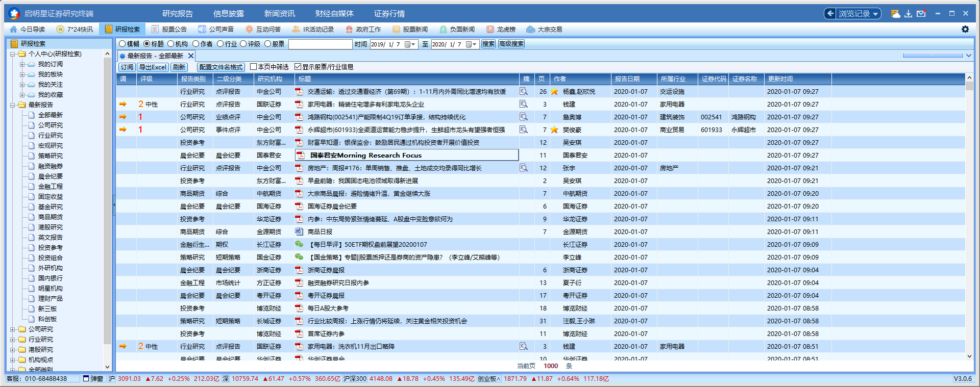Open Word document icon for 商品日报
This screenshot has width=980, height=387.
[x=299, y=231]
